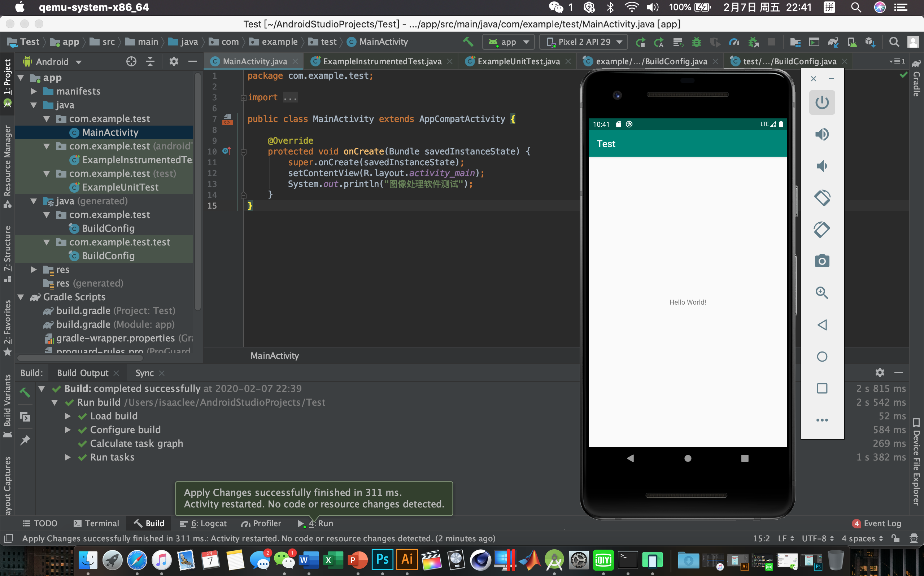This screenshot has height=576, width=924.
Task: Open the Pixel 2 API 29 device dropdown
Action: coord(583,42)
